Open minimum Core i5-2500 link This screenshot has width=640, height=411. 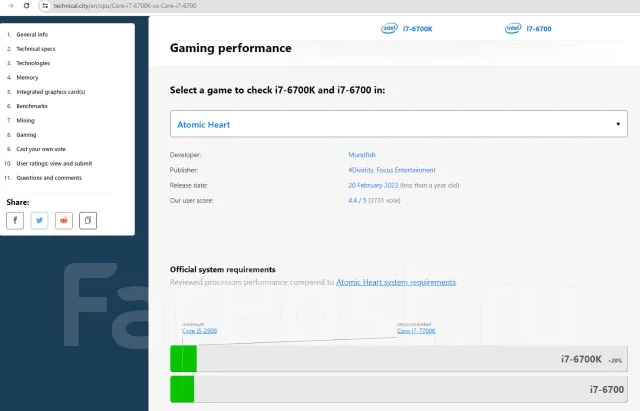(200, 331)
